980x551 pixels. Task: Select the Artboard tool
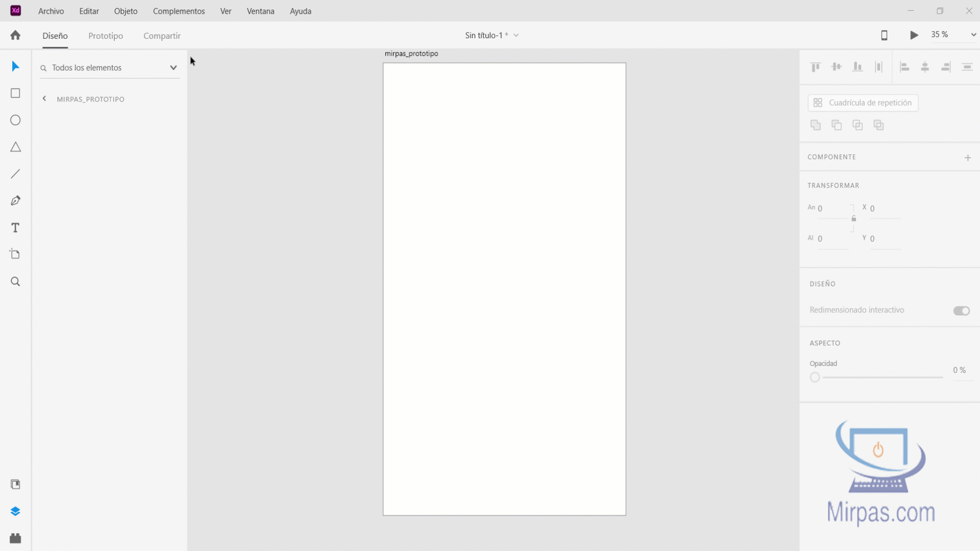[15, 254]
